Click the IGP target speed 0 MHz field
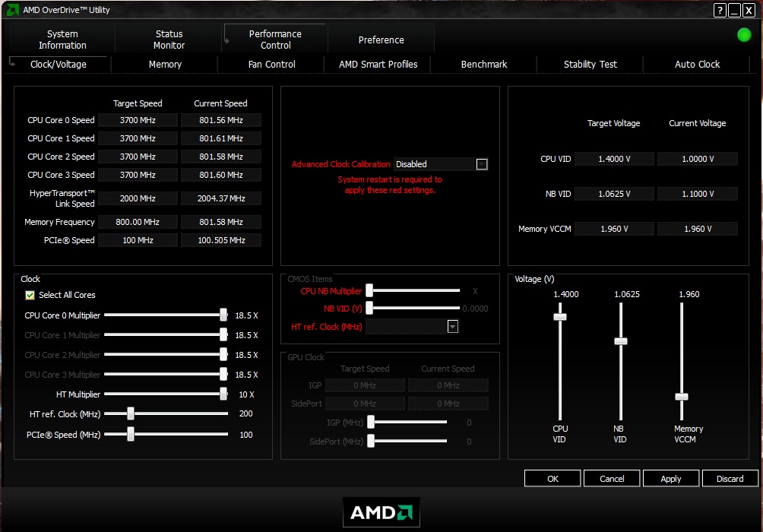The height and width of the screenshot is (532, 763). pyautogui.click(x=365, y=385)
